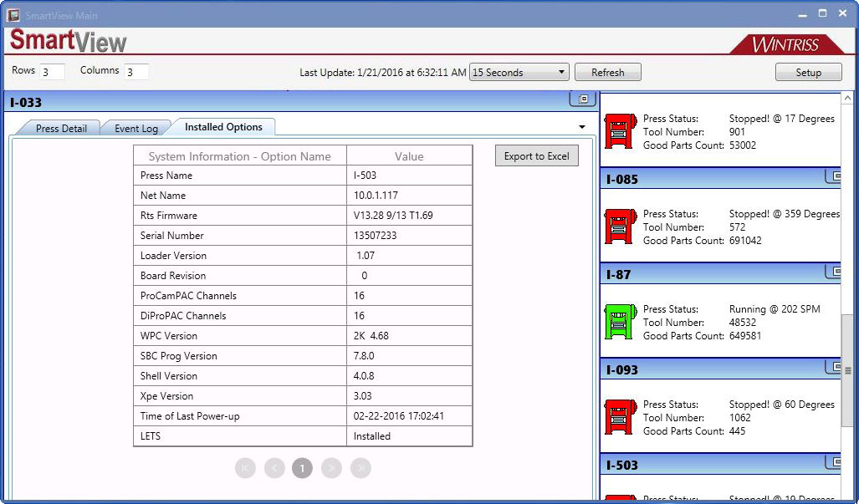Select the Board Revision row label
This screenshot has width=859, height=504.
173,276
